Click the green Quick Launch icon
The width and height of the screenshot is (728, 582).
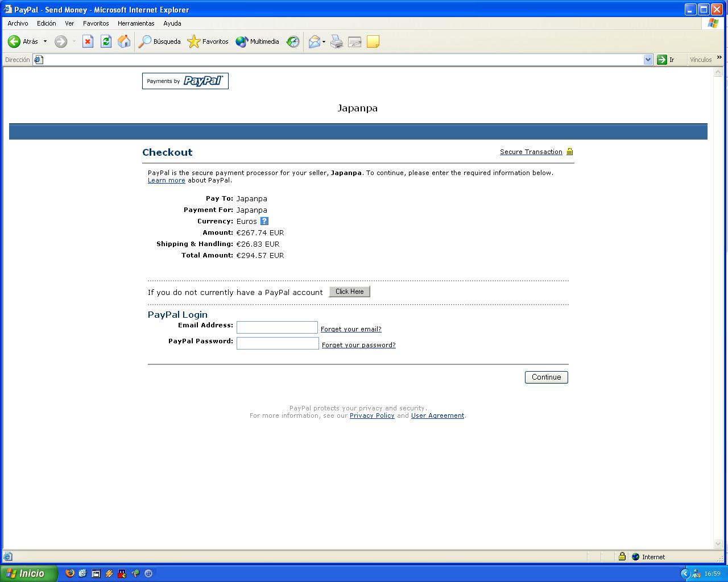(135, 573)
